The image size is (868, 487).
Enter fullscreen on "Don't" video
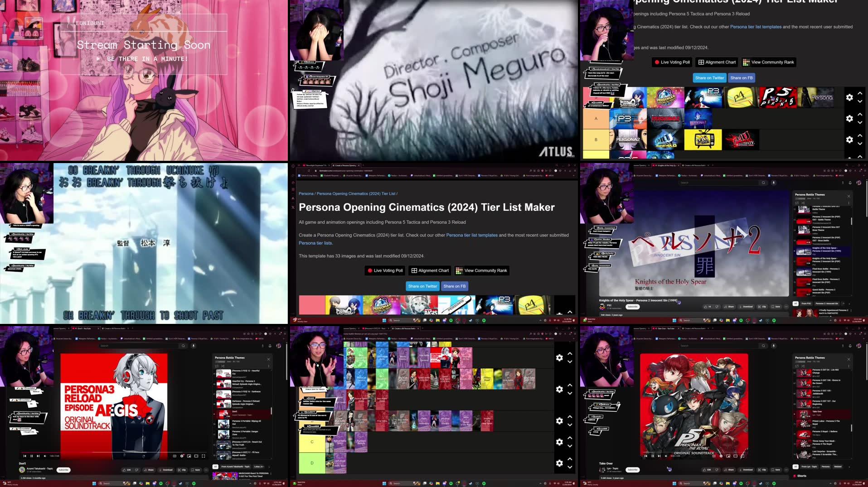pyautogui.click(x=204, y=456)
